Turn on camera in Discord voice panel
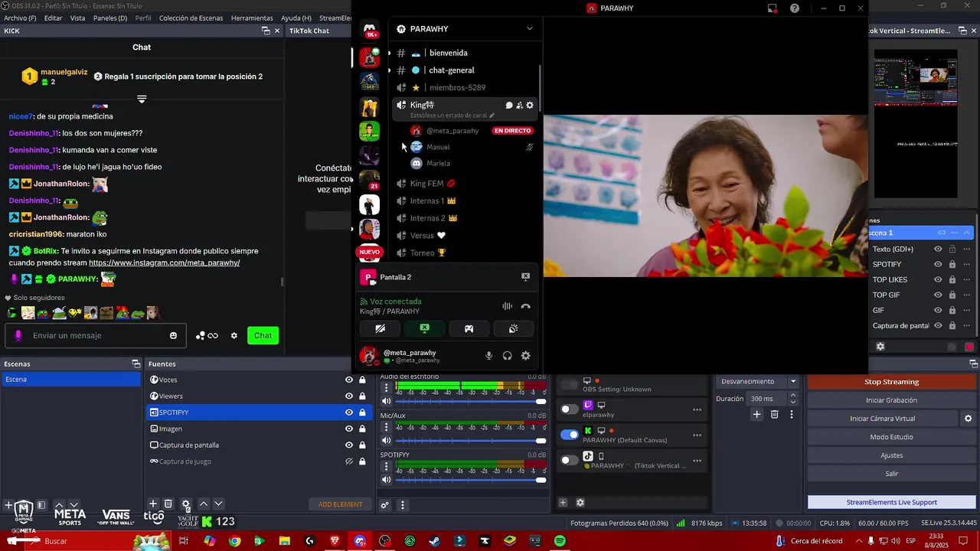The height and width of the screenshot is (551, 980). coord(380,328)
